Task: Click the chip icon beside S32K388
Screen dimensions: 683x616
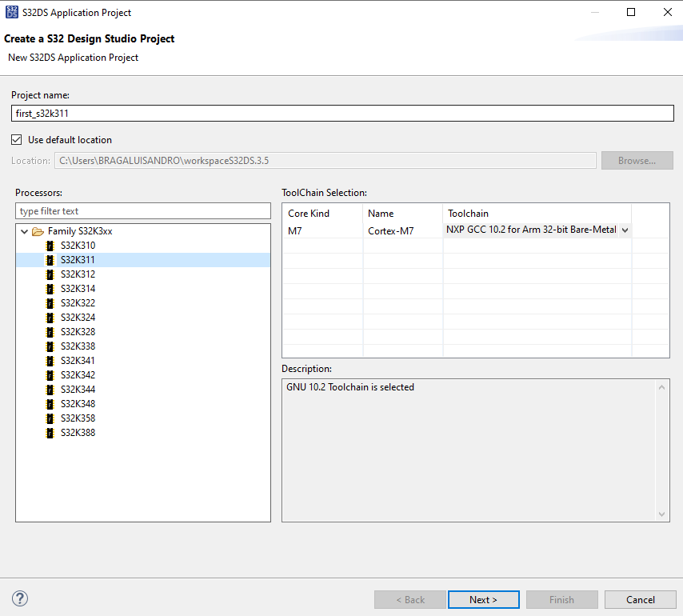Action: 50,432
